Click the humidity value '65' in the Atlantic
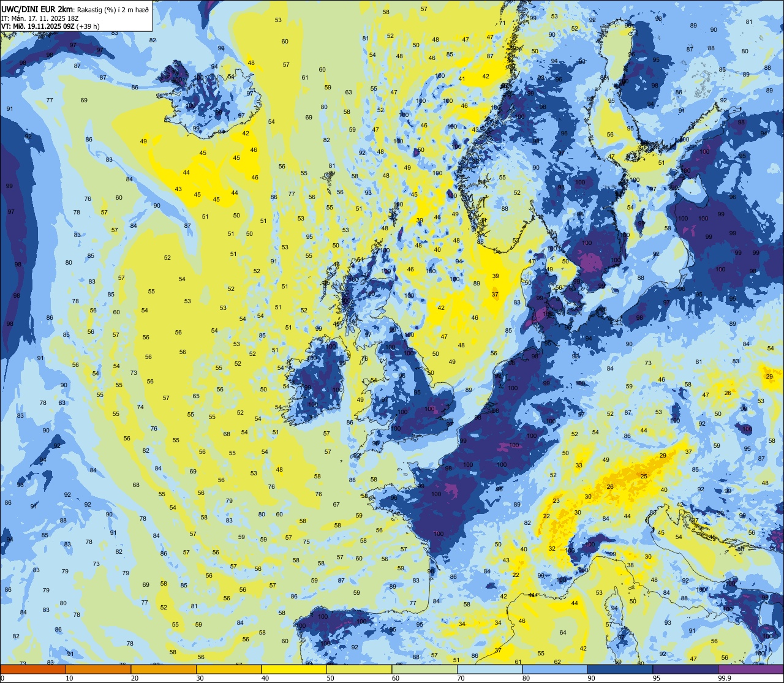The height and width of the screenshot is (683, 784). (196, 396)
